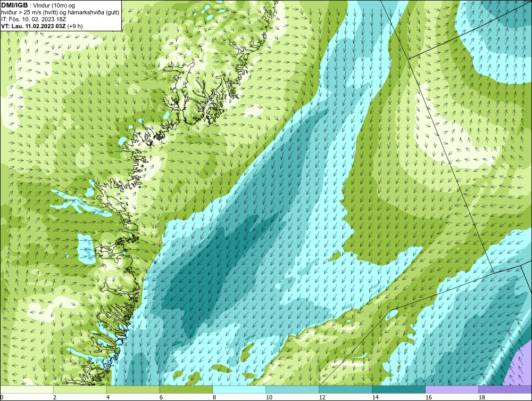Image resolution: width=532 pixels, height=401 pixels.
Task: Click the 8–10 m/s pale cyan legend swatch
Action: [239, 389]
